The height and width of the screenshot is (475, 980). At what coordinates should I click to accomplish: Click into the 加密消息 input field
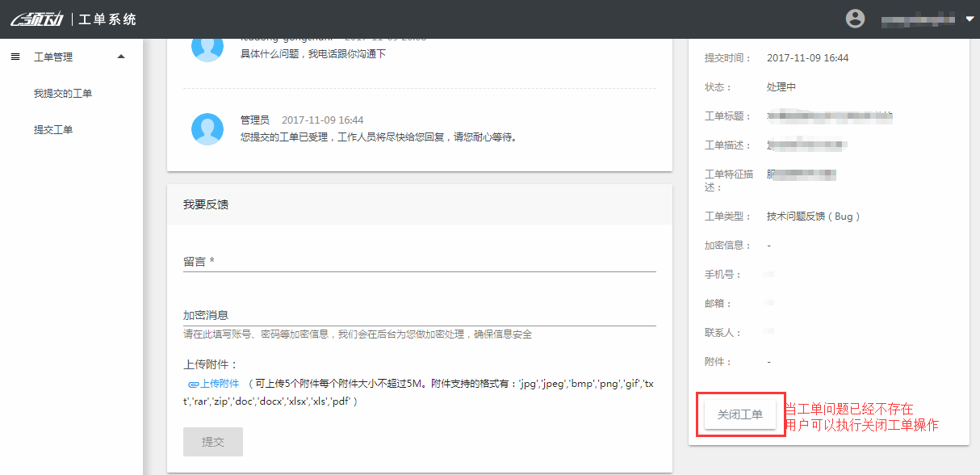pyautogui.click(x=419, y=316)
